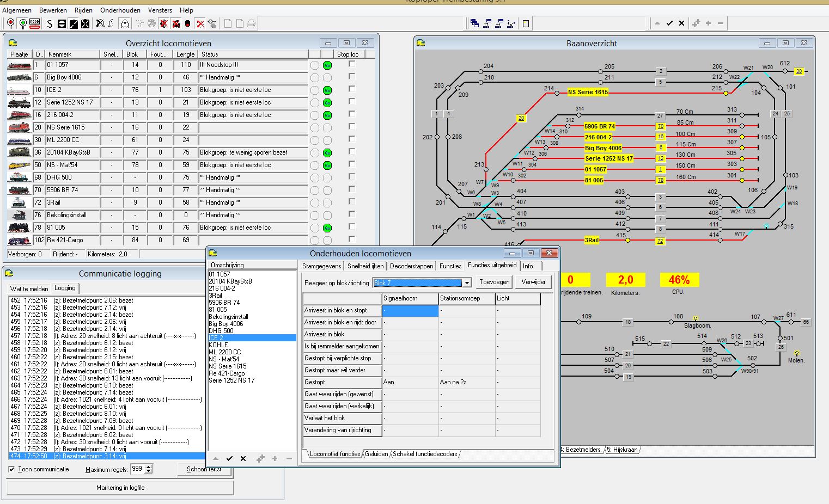Click the green Go indicator for 01 1057
The image size is (829, 504).
(327, 65)
